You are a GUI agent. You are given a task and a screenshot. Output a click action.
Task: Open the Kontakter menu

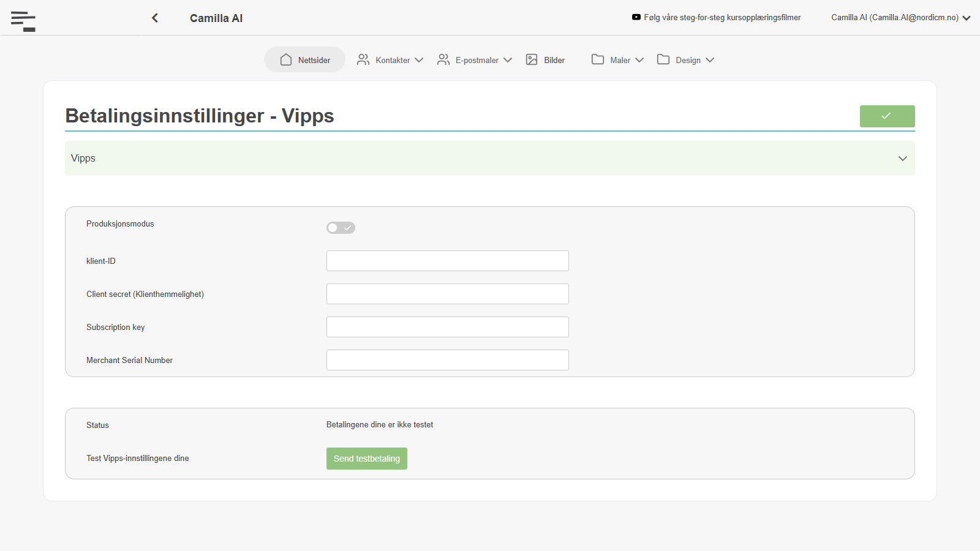pyautogui.click(x=390, y=60)
